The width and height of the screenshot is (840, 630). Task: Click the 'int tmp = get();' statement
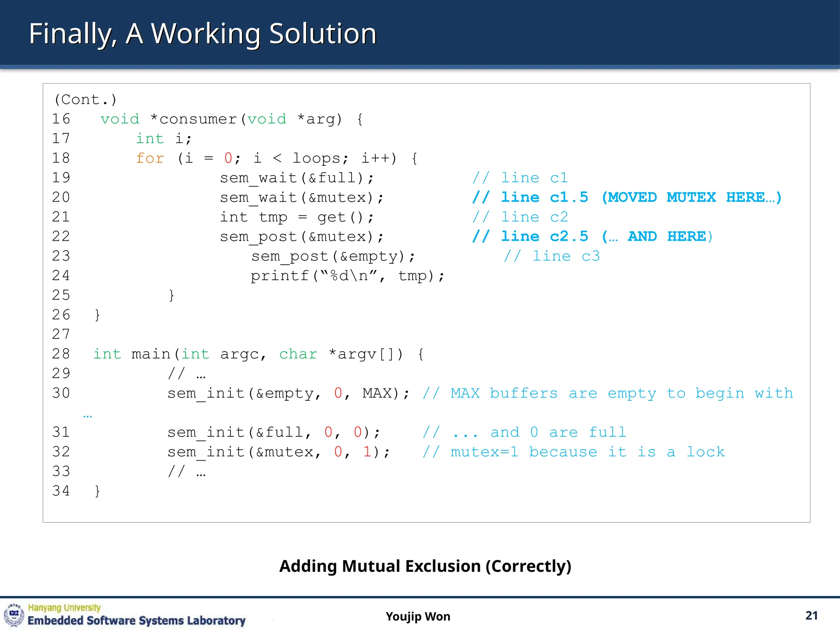[x=297, y=217]
